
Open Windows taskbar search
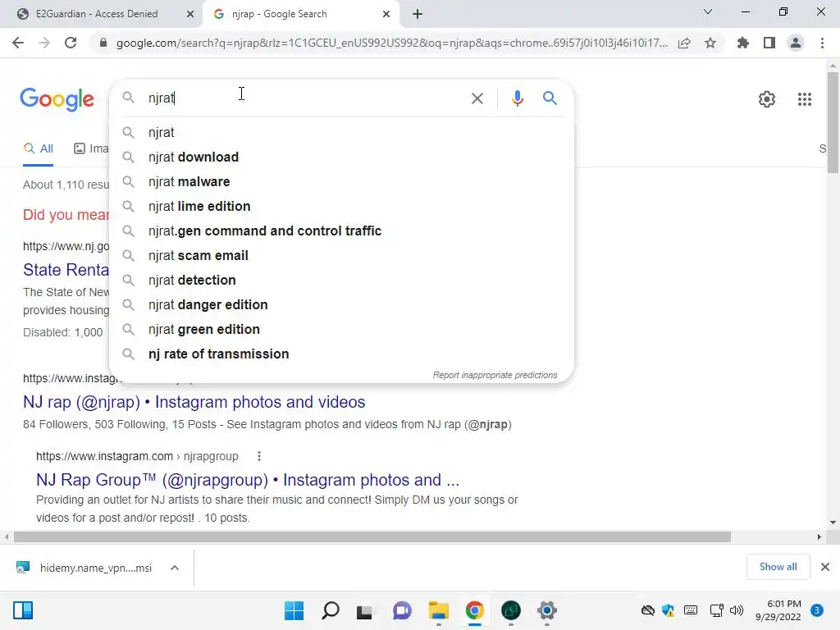pyautogui.click(x=330, y=610)
